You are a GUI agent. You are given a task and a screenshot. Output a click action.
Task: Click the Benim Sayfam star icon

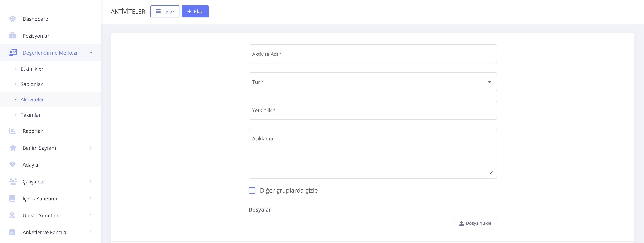(12, 148)
